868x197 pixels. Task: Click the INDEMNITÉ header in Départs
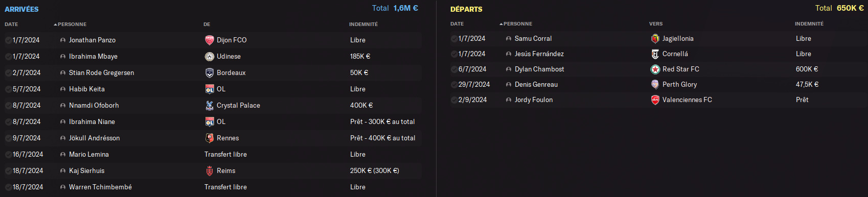pyautogui.click(x=809, y=23)
